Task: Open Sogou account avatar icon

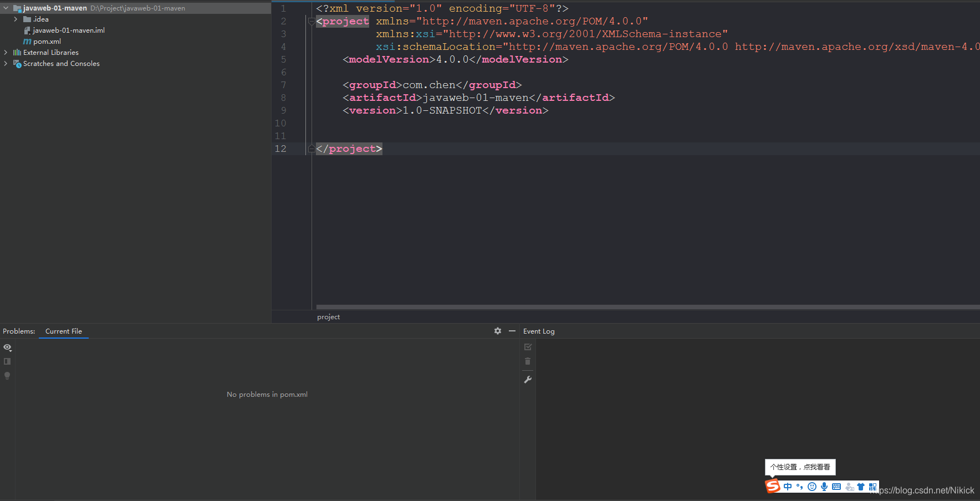Action: tap(849, 487)
